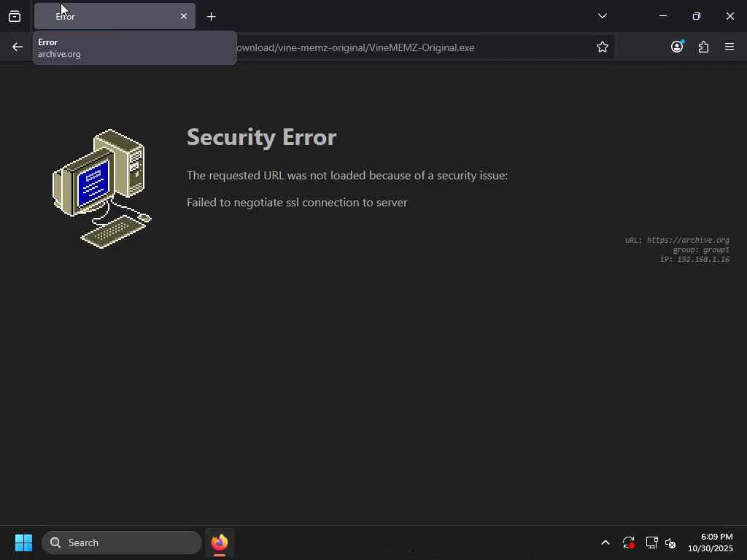Minimize the Firefox window
747x560 pixels.
(x=662, y=16)
